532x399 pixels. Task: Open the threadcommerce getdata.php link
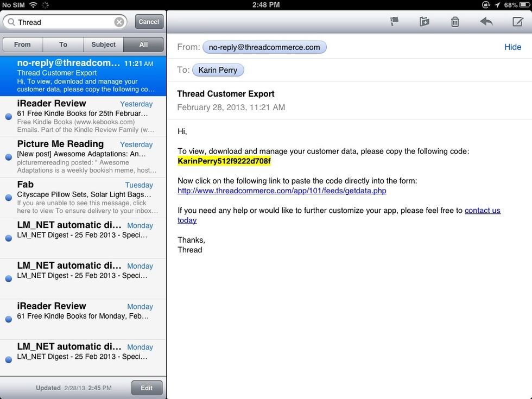click(x=282, y=191)
